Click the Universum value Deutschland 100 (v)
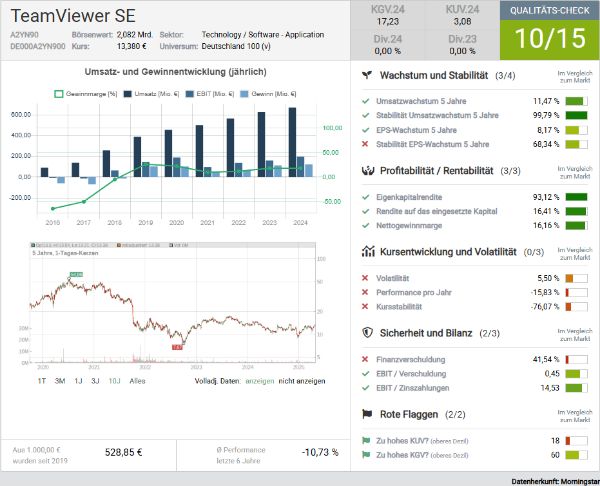Viewport: 600px width, 486px height. click(236, 46)
